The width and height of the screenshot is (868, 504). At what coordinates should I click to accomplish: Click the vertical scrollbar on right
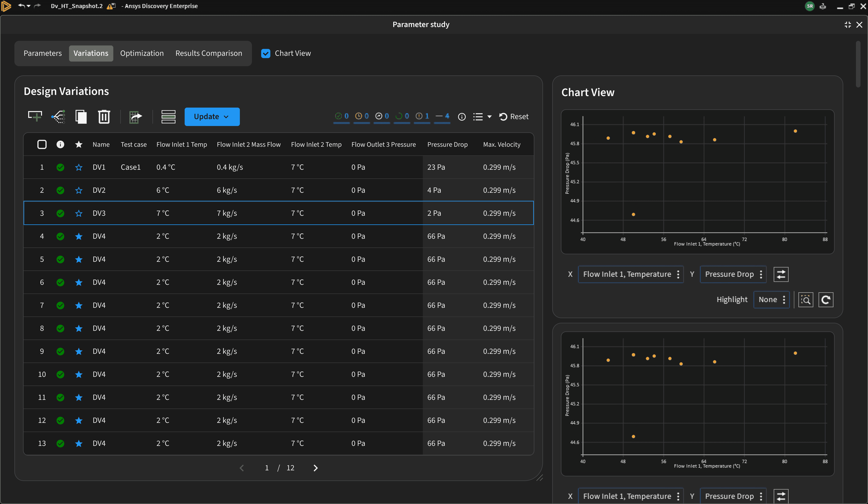point(858,64)
